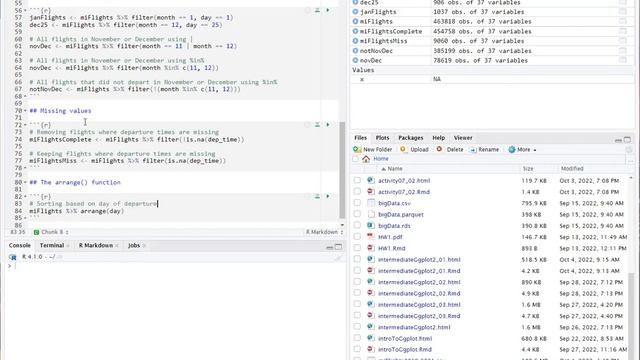Image resolution: width=640 pixels, height=360 pixels.
Task: Switch to the Jobs tab
Action: tap(134, 245)
